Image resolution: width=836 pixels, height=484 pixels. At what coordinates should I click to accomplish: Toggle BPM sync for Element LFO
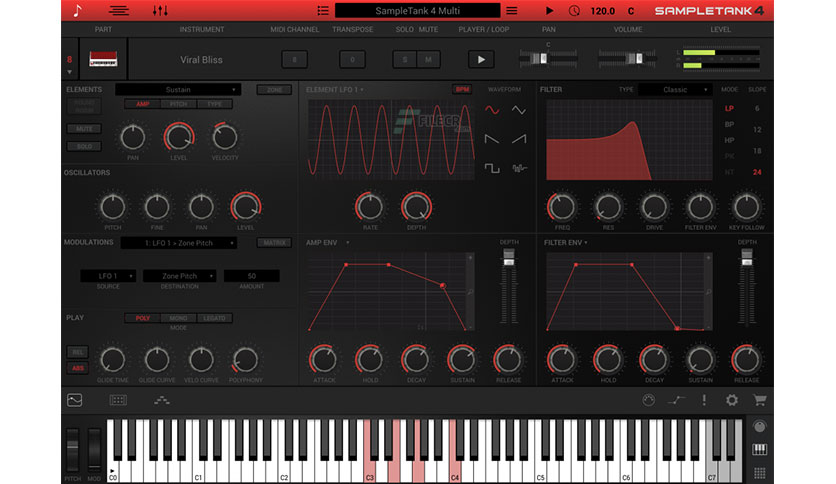[462, 90]
